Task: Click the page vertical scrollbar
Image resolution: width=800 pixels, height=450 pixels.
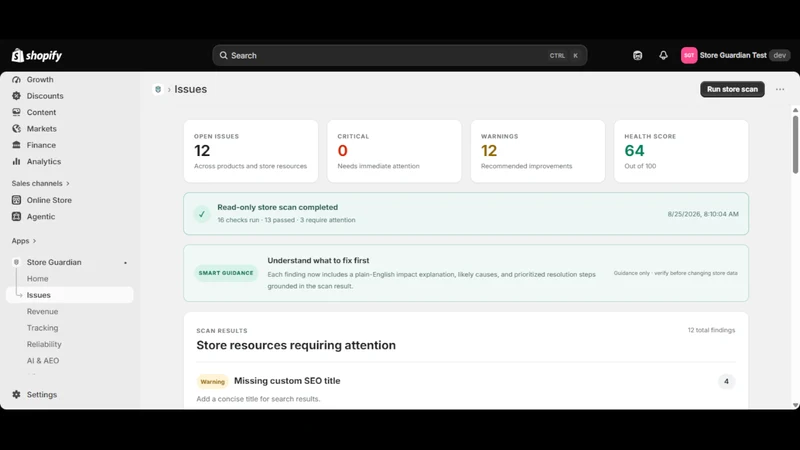Action: [x=795, y=144]
